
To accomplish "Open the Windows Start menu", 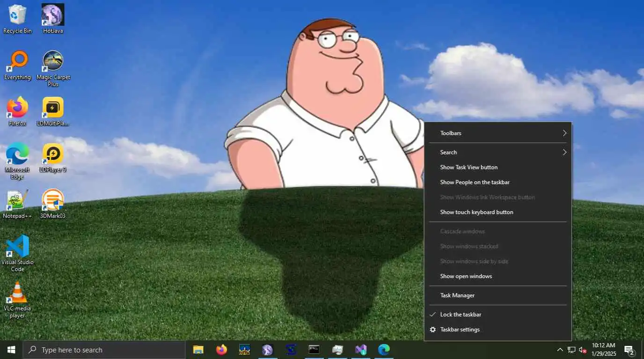I will click(x=11, y=350).
